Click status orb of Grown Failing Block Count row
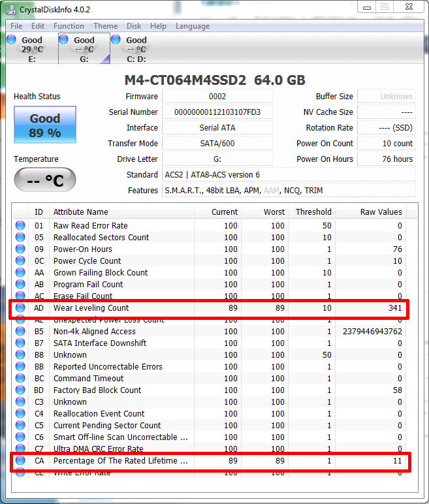 pyautogui.click(x=20, y=272)
